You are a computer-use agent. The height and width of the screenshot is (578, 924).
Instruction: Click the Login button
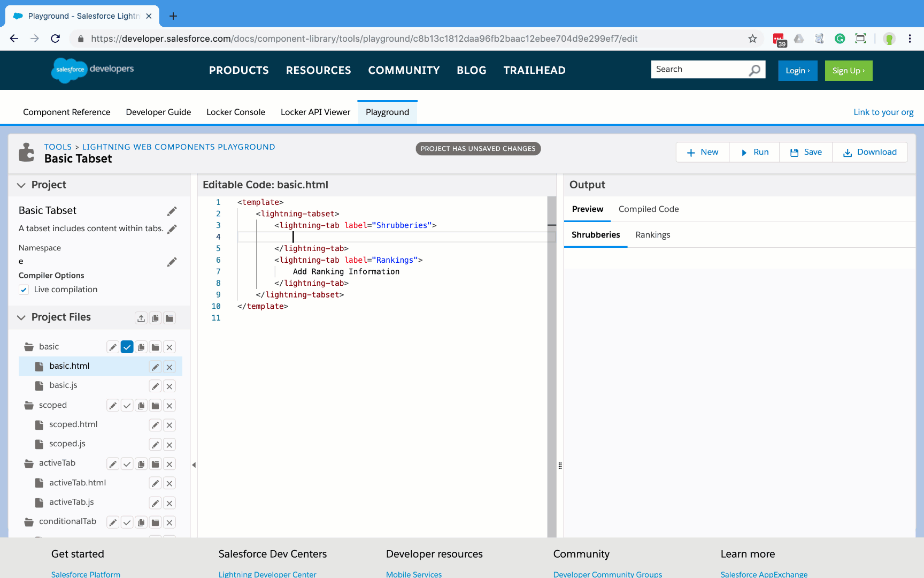pos(797,71)
